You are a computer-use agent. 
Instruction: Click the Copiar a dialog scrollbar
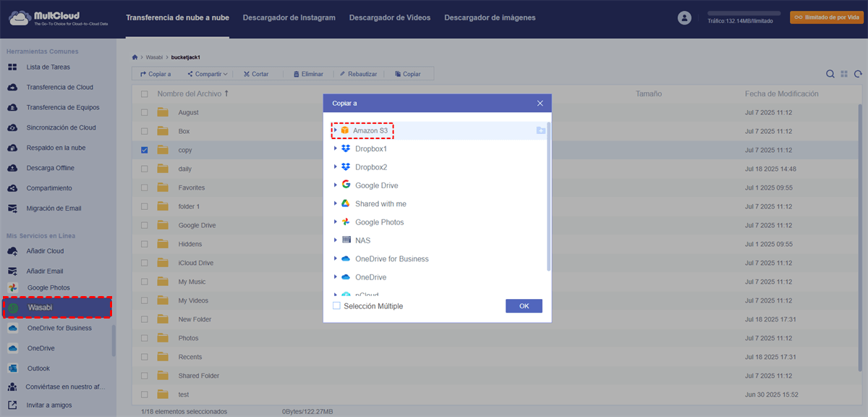pos(548,196)
